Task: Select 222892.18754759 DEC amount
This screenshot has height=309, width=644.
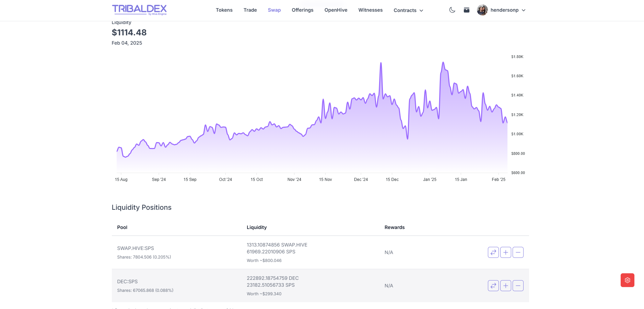Action: [273, 278]
